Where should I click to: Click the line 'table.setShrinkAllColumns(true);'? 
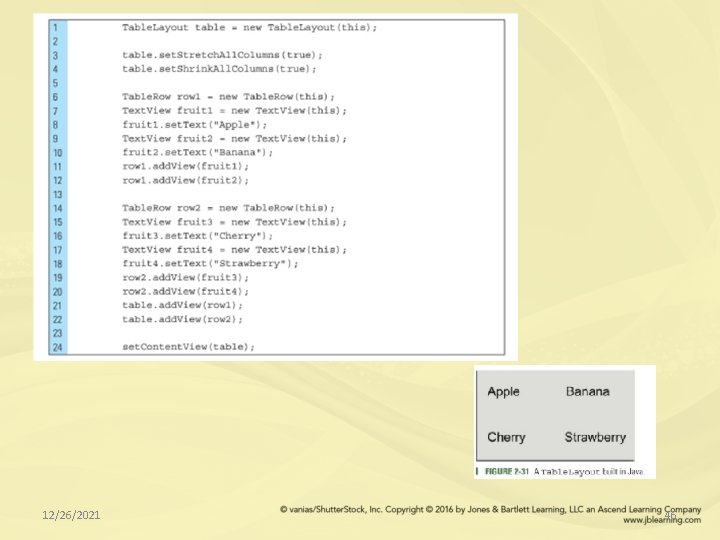(219, 69)
